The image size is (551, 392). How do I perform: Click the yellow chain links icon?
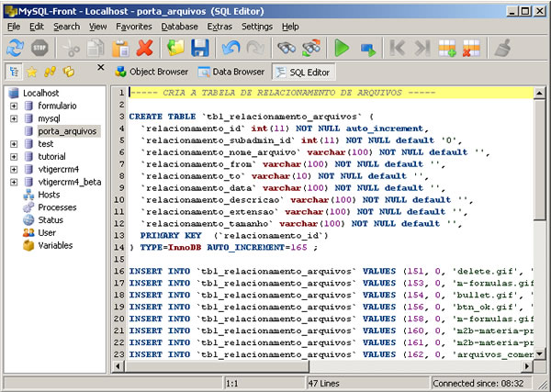pyautogui.click(x=50, y=72)
